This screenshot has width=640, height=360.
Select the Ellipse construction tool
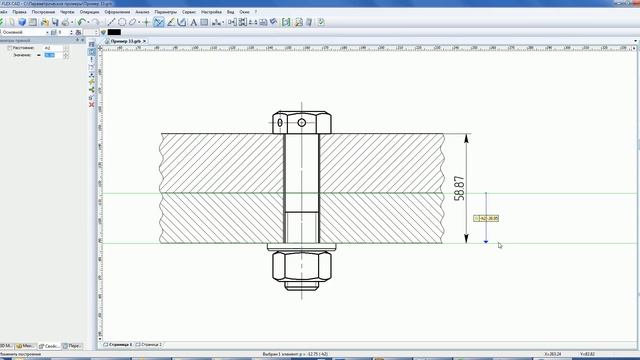132,22
